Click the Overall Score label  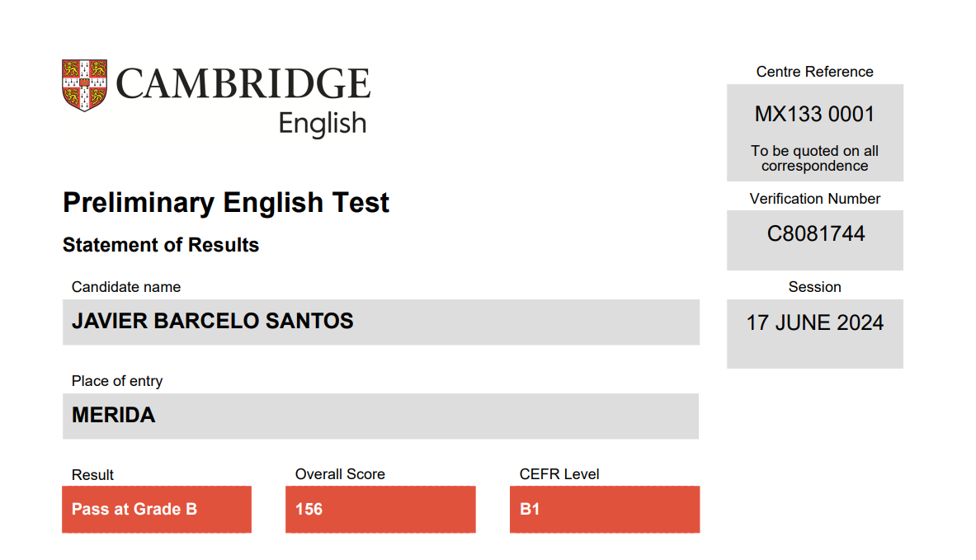coord(340,475)
